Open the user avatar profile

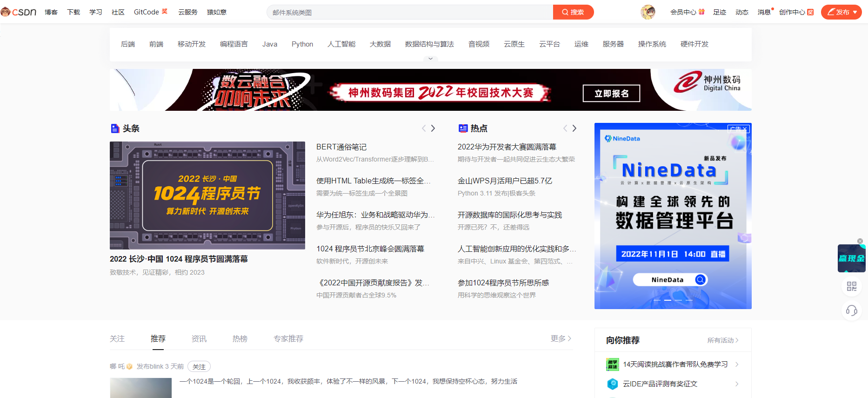648,12
